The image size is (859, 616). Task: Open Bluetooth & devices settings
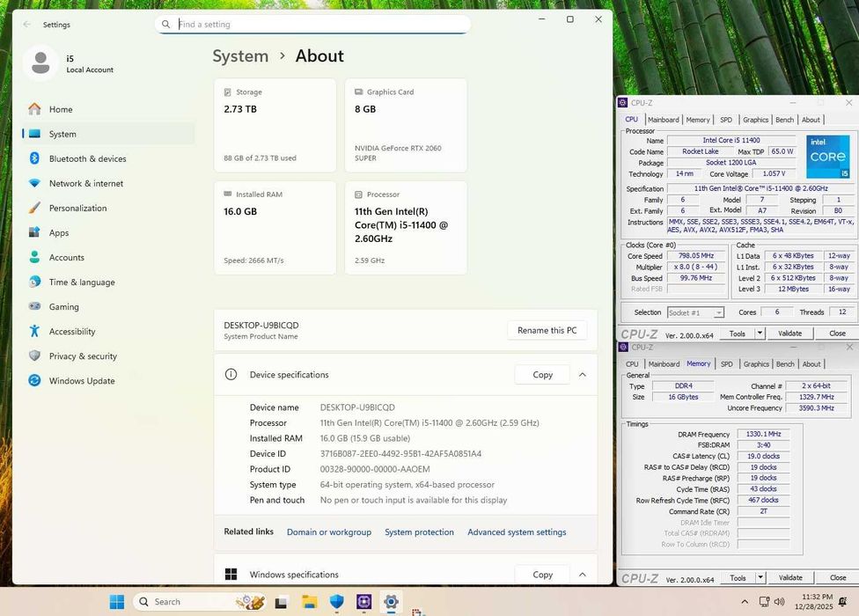tap(108, 158)
